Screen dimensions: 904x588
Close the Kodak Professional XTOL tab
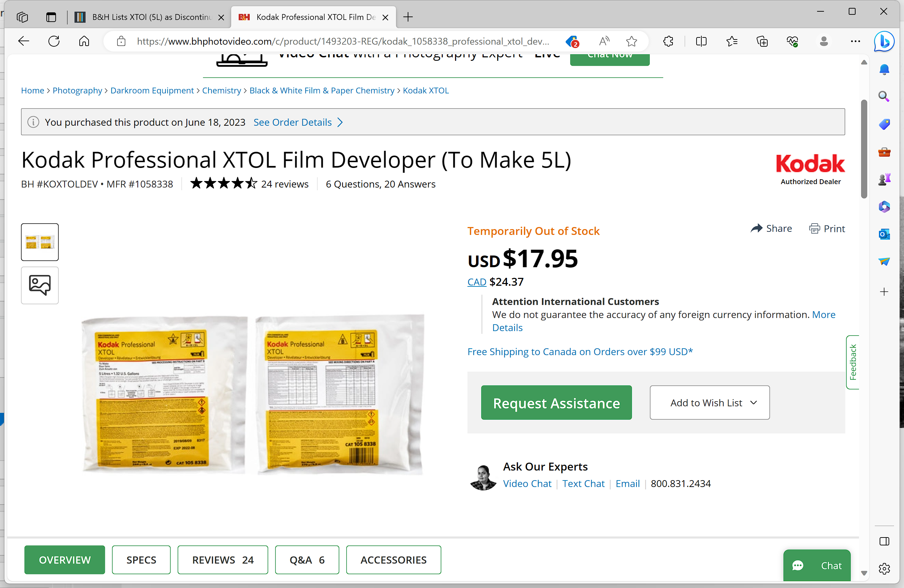click(385, 18)
